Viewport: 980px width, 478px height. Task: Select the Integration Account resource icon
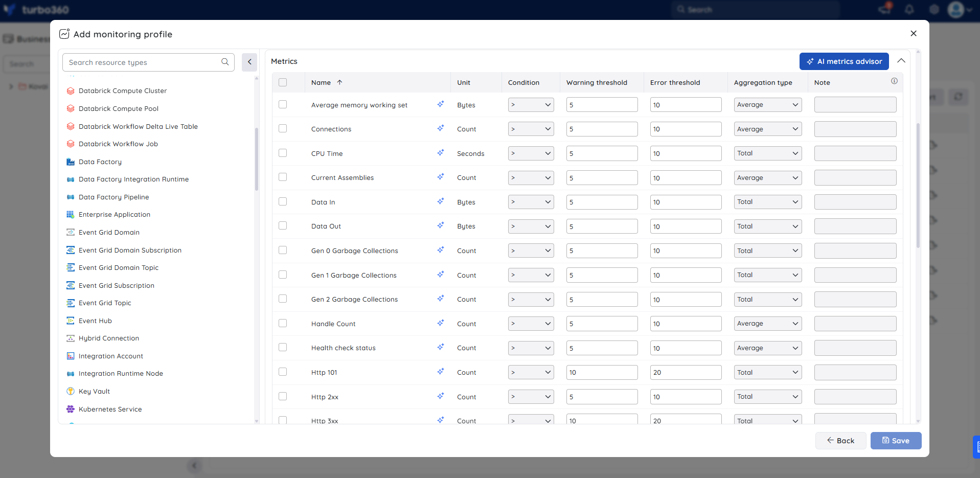71,356
